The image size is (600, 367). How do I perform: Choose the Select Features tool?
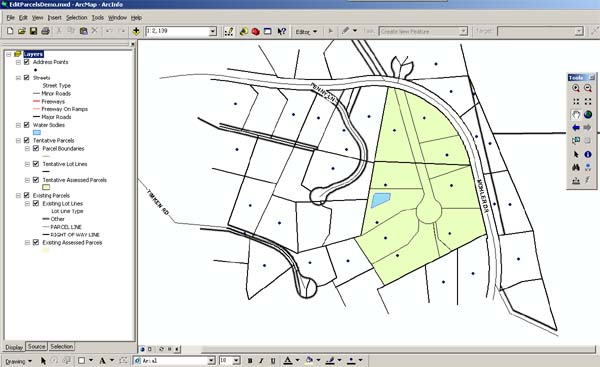click(576, 141)
